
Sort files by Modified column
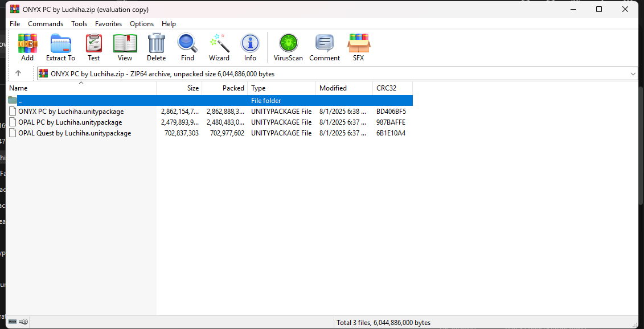coord(344,88)
